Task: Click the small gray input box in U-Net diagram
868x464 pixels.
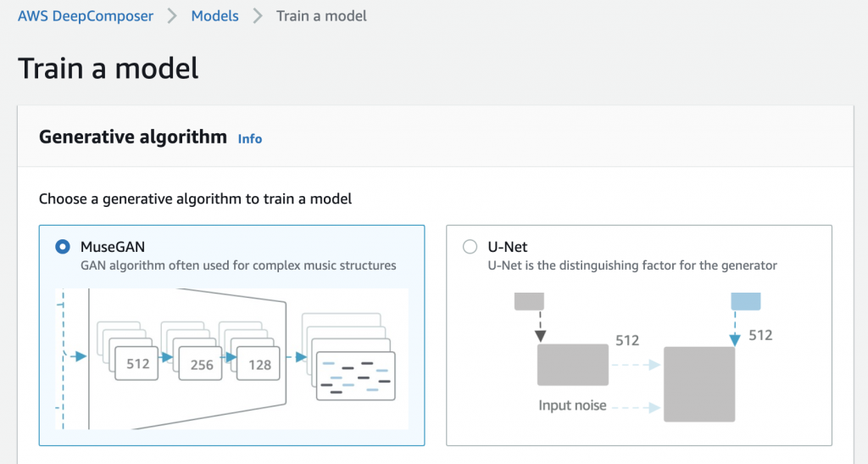Action: click(529, 301)
